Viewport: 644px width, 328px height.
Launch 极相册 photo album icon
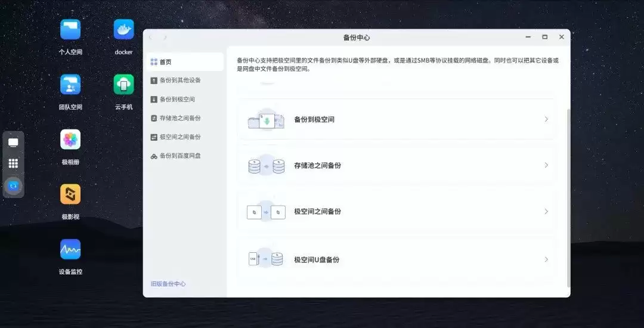coord(70,140)
